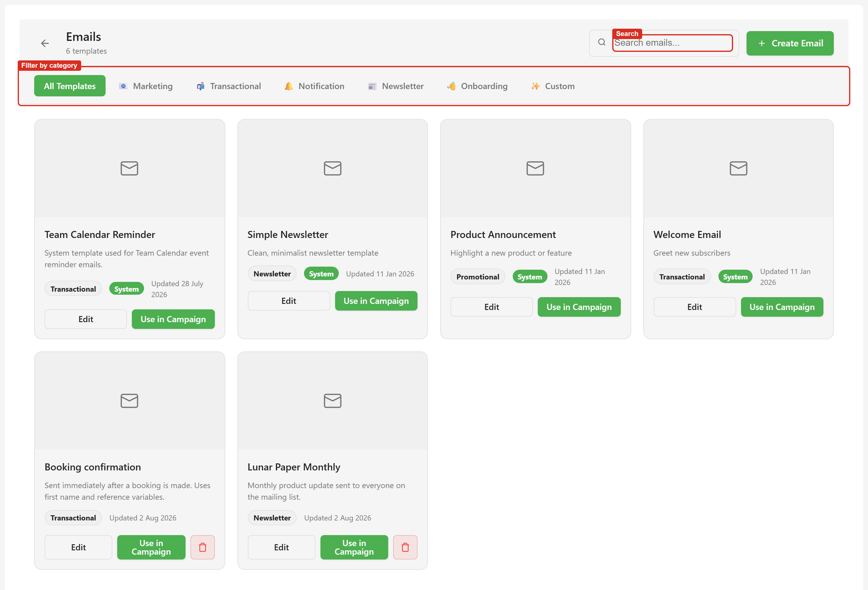Edit the Team Calendar Reminder template
Screen dimensions: 868x590
pos(85,319)
